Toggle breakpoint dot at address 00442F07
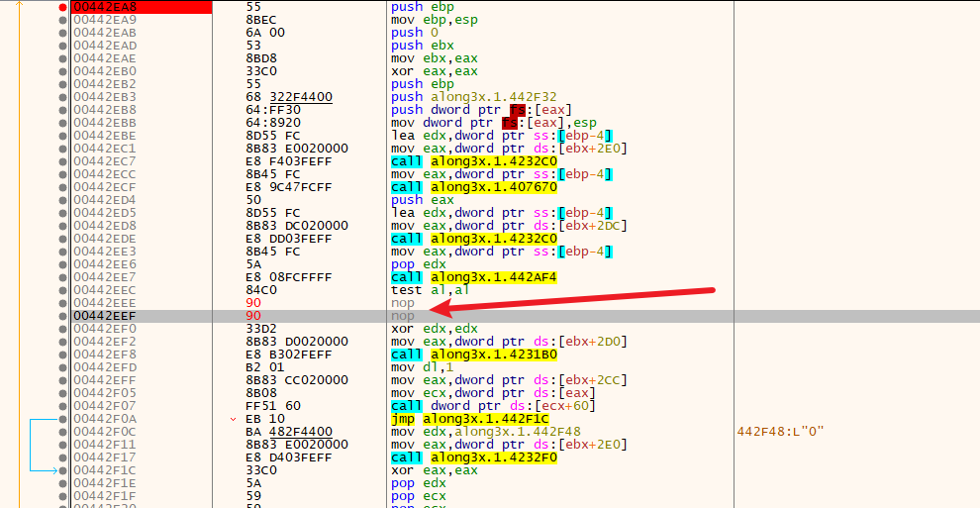 pos(62,406)
